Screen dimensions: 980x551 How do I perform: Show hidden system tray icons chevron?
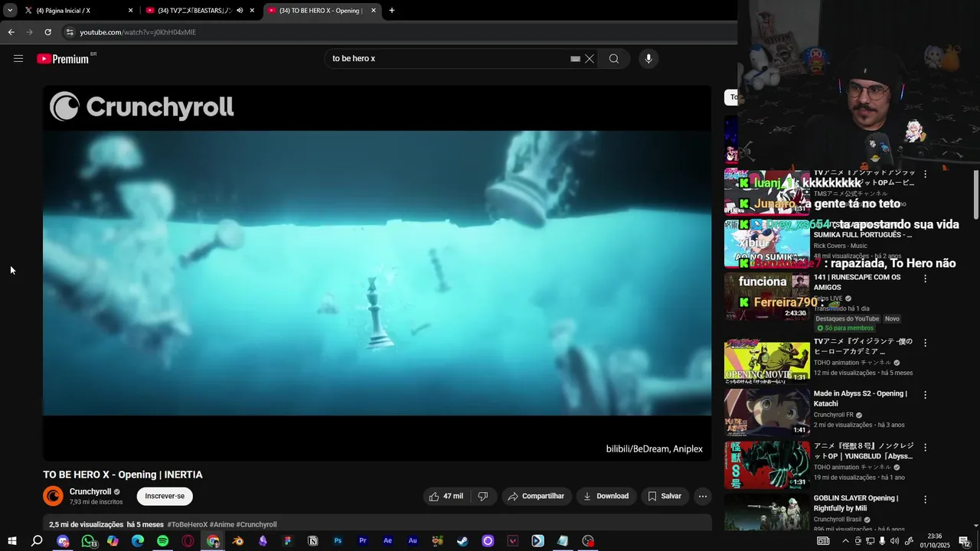845,541
